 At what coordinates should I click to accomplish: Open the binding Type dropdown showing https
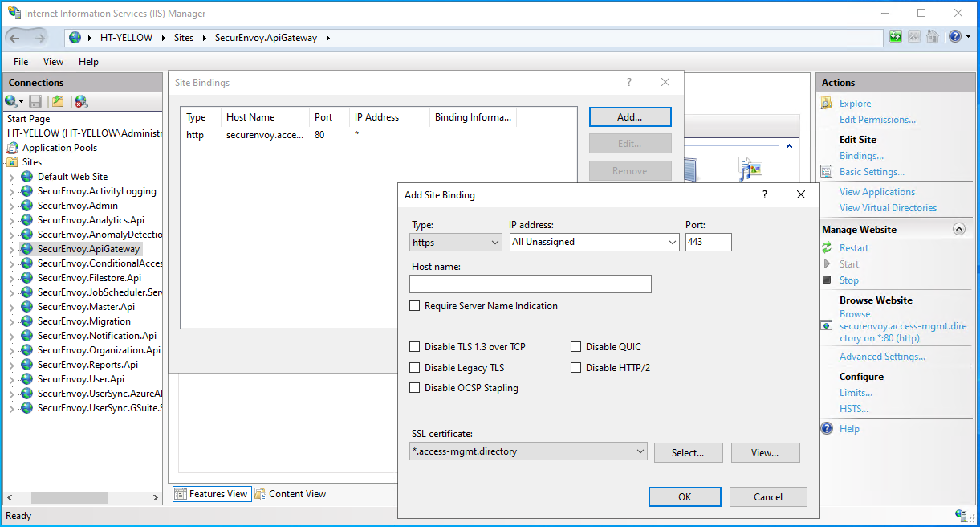point(455,242)
